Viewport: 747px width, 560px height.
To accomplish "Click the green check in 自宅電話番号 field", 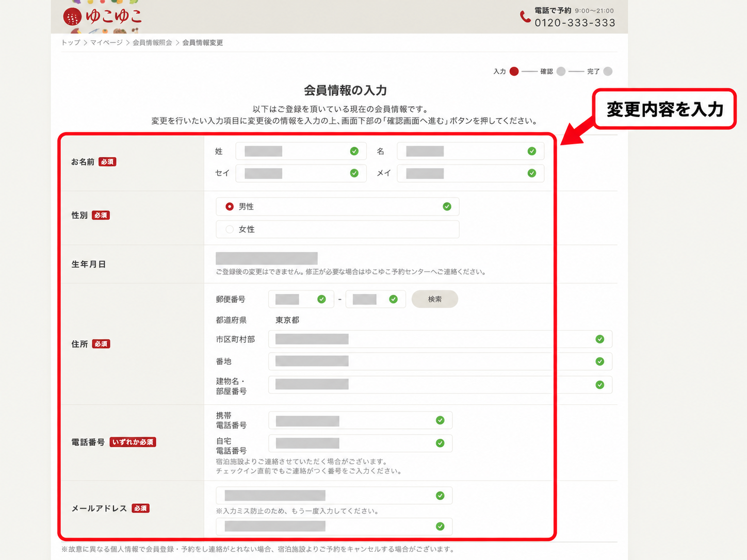I will click(x=440, y=443).
